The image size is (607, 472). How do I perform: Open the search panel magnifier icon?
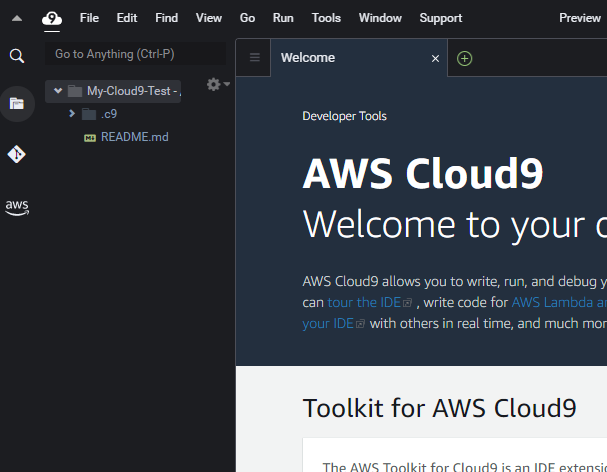point(17,56)
